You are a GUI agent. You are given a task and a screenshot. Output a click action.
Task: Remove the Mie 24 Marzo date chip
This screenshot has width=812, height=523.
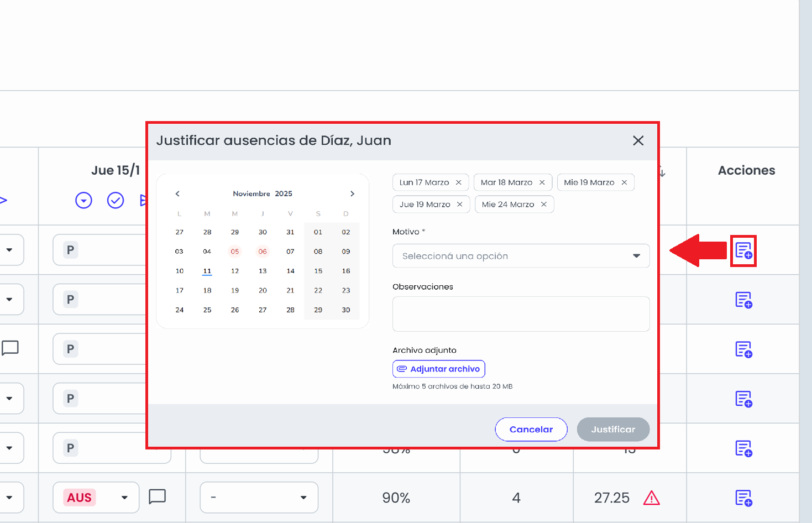tap(544, 205)
